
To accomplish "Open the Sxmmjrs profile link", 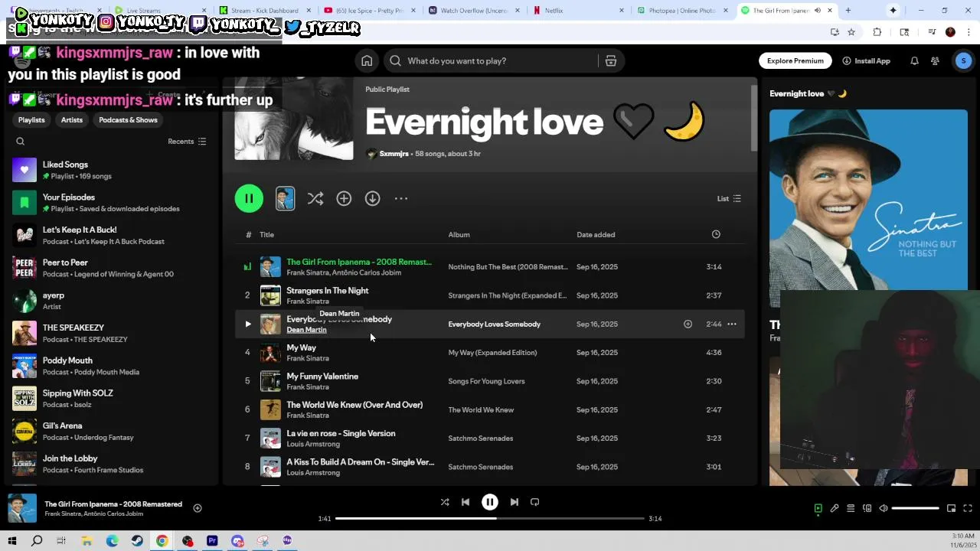I will click(x=394, y=154).
